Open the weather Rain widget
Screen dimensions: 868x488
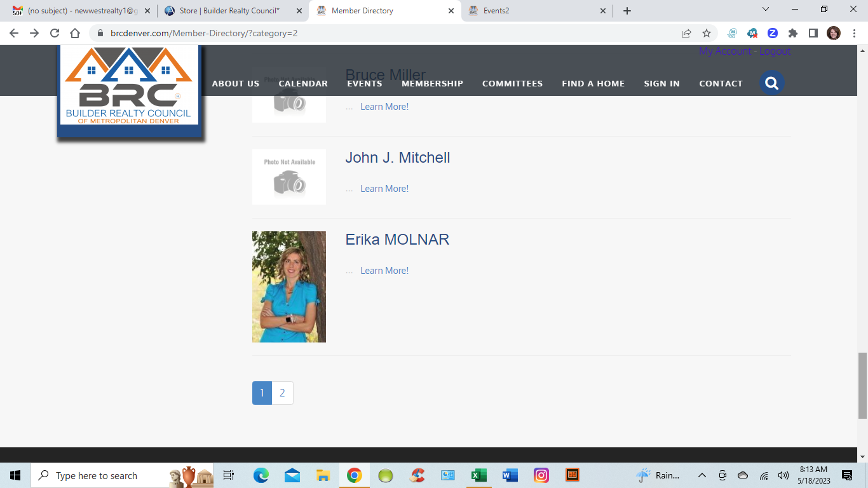coord(658,475)
